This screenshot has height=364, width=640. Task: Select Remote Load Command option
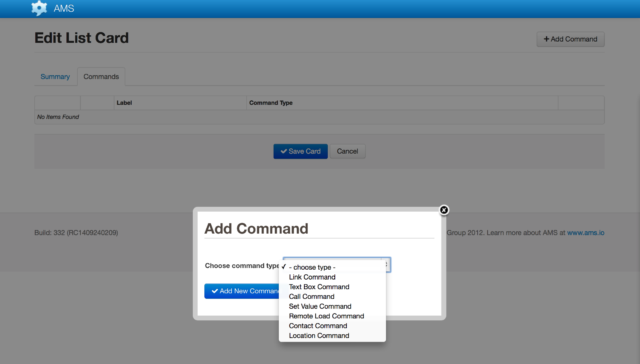[x=332, y=316]
